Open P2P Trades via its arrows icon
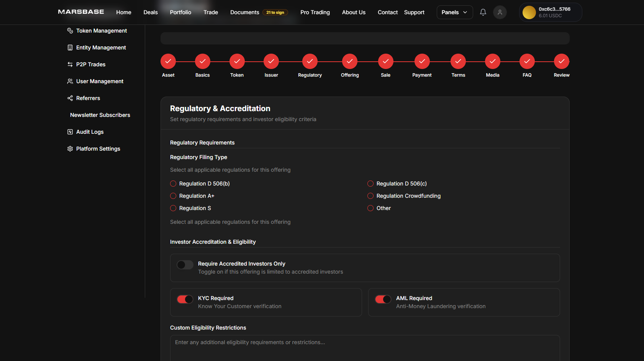Screen dimensions: 644x361 (x=69, y=64)
